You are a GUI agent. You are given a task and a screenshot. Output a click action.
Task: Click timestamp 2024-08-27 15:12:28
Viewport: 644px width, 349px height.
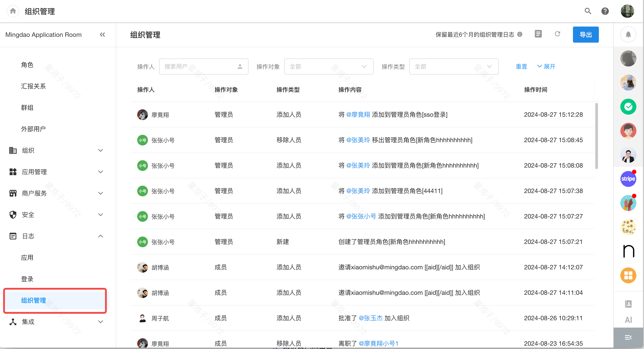553,115
